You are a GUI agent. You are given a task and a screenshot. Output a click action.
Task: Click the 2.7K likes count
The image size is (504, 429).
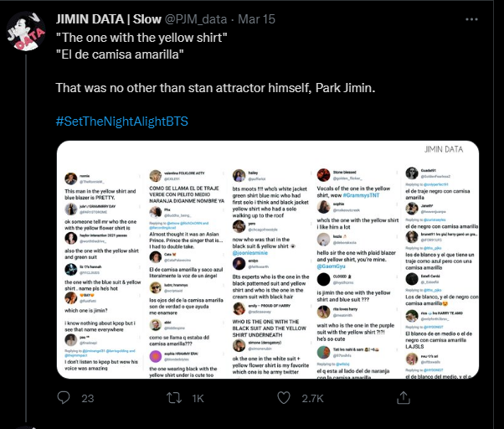[x=312, y=399]
